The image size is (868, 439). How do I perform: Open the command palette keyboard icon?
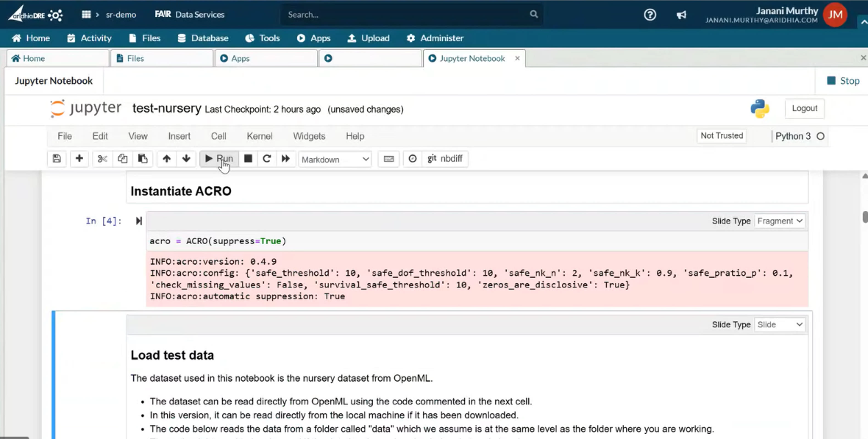coord(388,158)
